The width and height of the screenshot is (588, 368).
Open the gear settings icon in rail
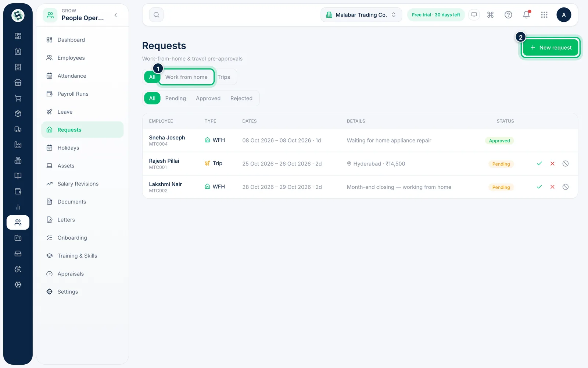pos(18,284)
